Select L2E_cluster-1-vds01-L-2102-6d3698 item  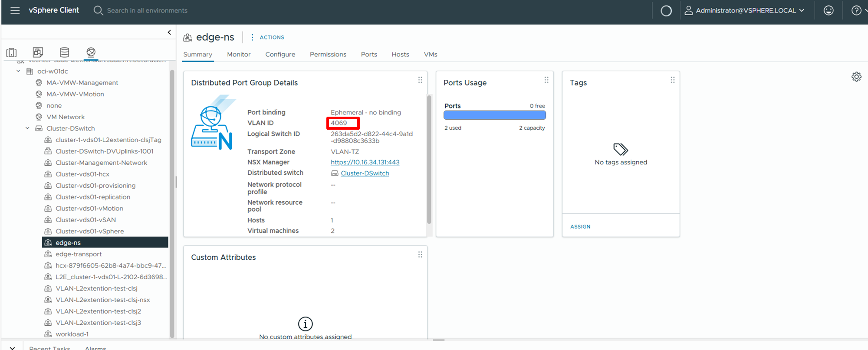[111, 277]
